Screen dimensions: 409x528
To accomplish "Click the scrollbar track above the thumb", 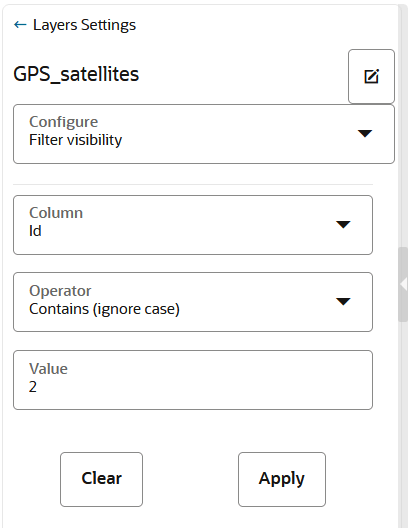I will click(403, 126).
